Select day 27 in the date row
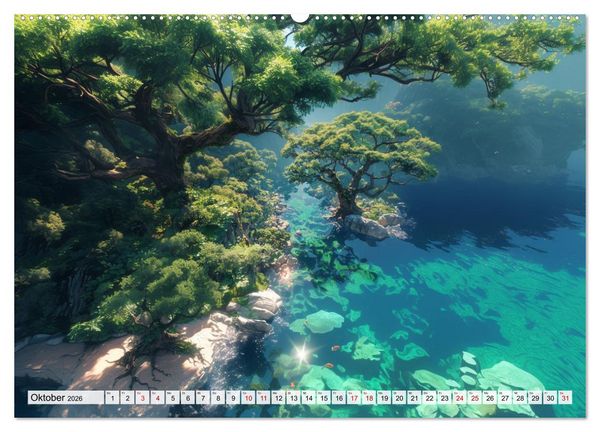The height and width of the screenshot is (432, 600). coord(505,398)
